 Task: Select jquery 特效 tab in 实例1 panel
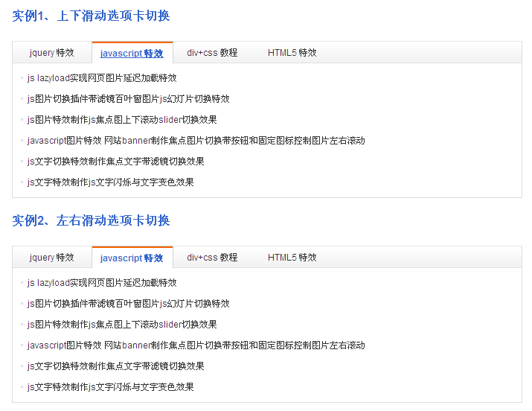(x=51, y=53)
